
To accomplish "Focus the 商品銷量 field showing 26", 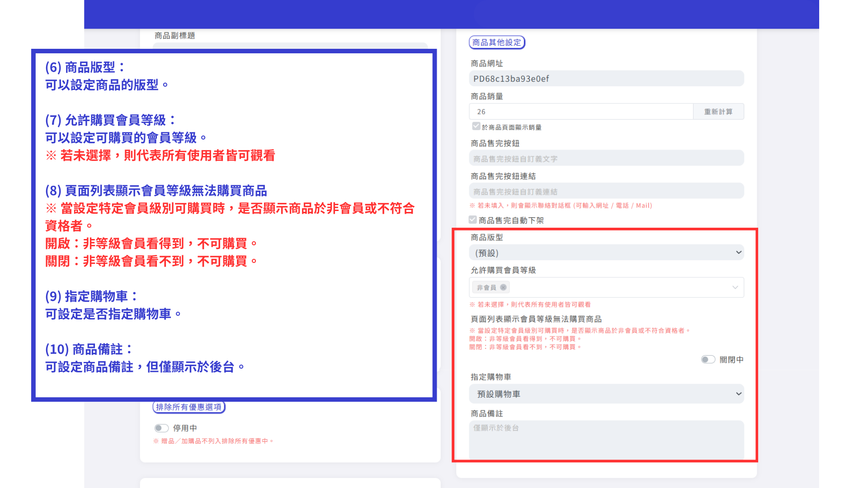I will tap(581, 112).
